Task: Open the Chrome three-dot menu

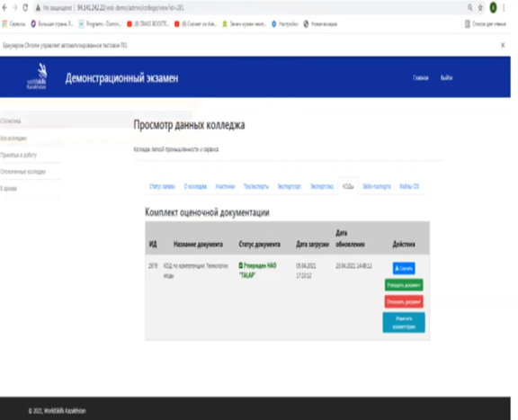Action: pos(504,7)
